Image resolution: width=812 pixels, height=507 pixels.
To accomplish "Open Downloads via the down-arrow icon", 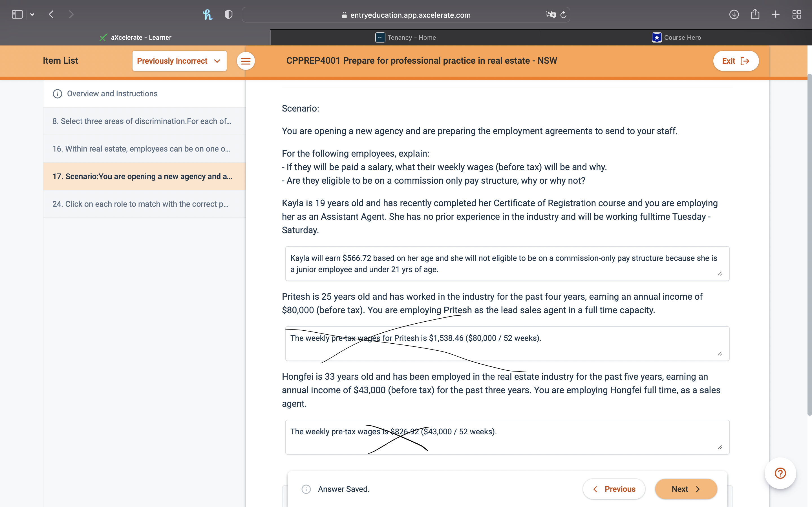I will 734,14.
